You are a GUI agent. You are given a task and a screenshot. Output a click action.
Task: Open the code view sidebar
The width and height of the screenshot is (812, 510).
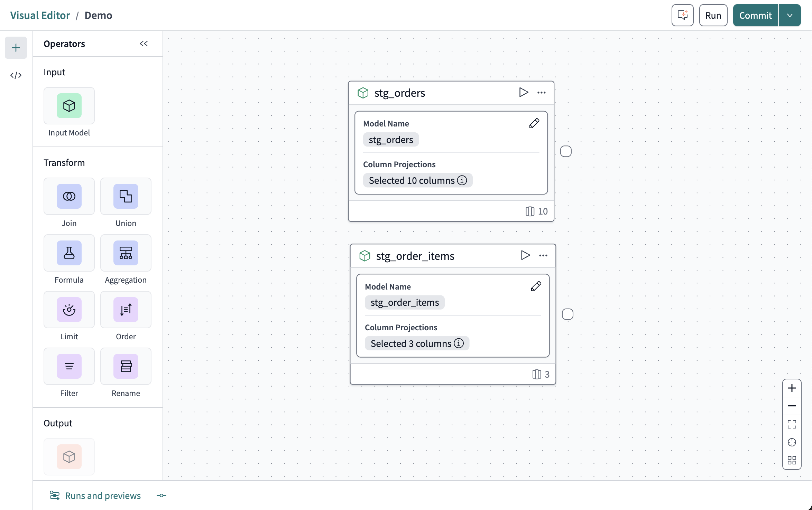[16, 75]
